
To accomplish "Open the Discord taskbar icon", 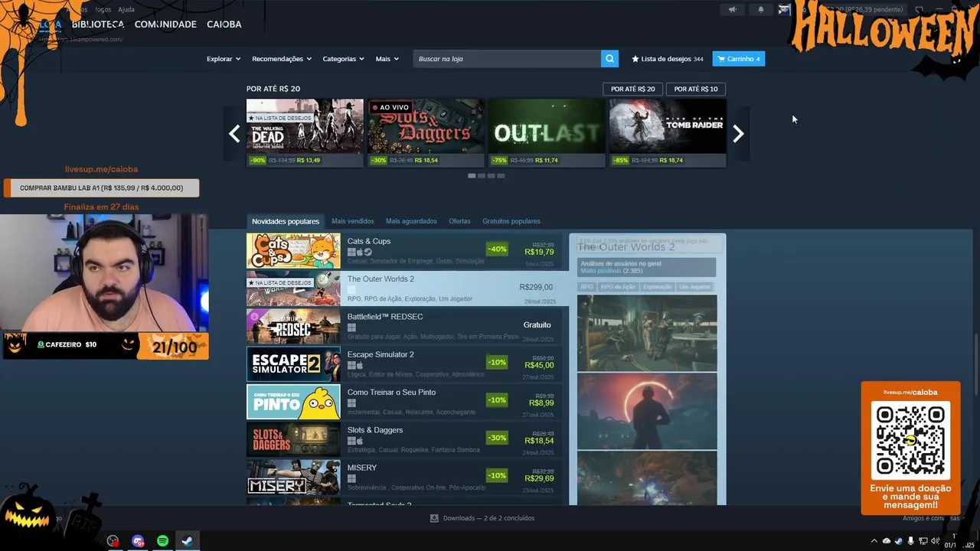I will 138,541.
